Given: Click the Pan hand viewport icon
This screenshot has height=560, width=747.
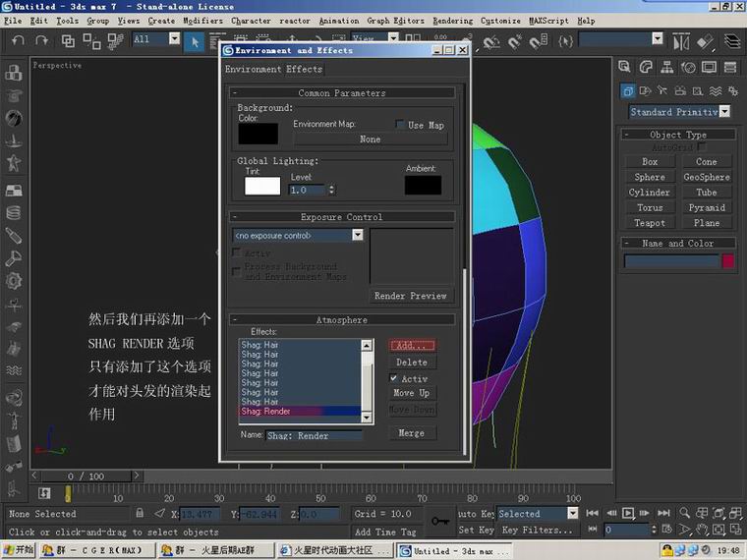Looking at the screenshot, I should tap(702, 529).
